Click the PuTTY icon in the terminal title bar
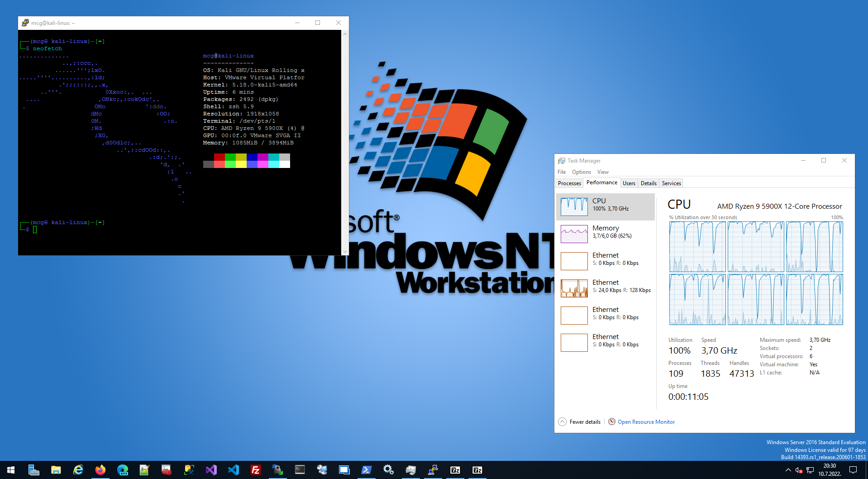The height and width of the screenshot is (479, 868). [25, 23]
